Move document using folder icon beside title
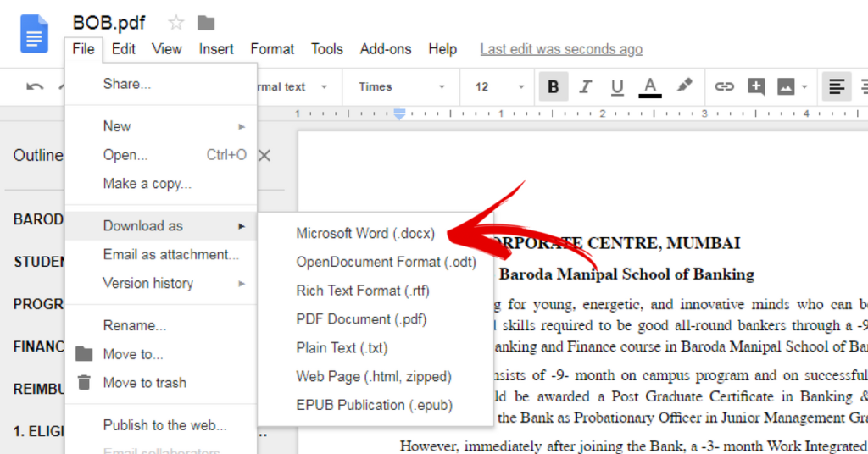 pos(206,23)
